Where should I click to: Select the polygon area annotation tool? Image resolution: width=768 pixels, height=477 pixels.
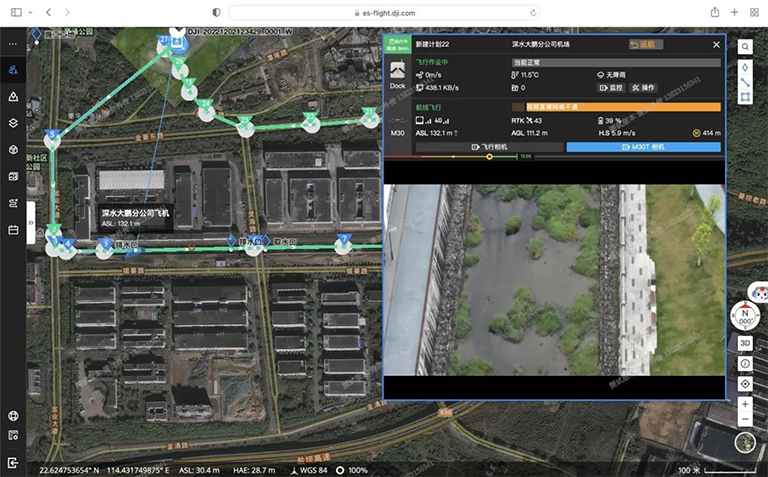pos(745,97)
